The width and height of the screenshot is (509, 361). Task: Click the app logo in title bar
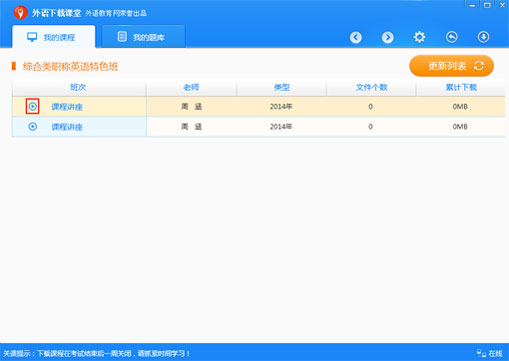point(20,13)
